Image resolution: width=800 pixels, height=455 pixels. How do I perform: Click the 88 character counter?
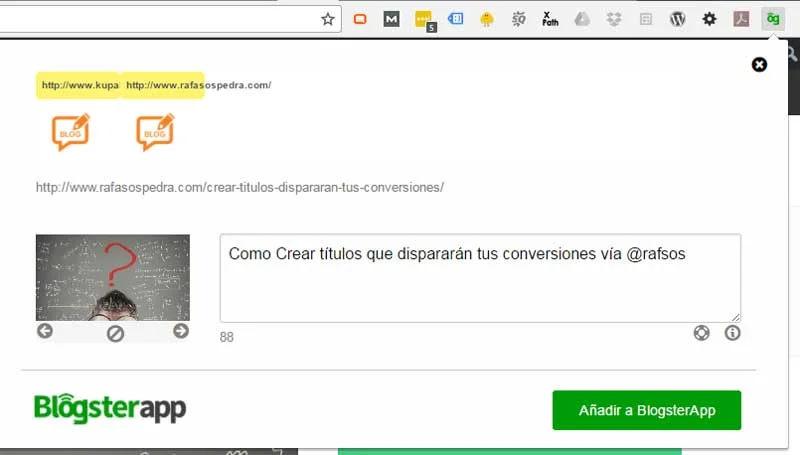pos(227,337)
